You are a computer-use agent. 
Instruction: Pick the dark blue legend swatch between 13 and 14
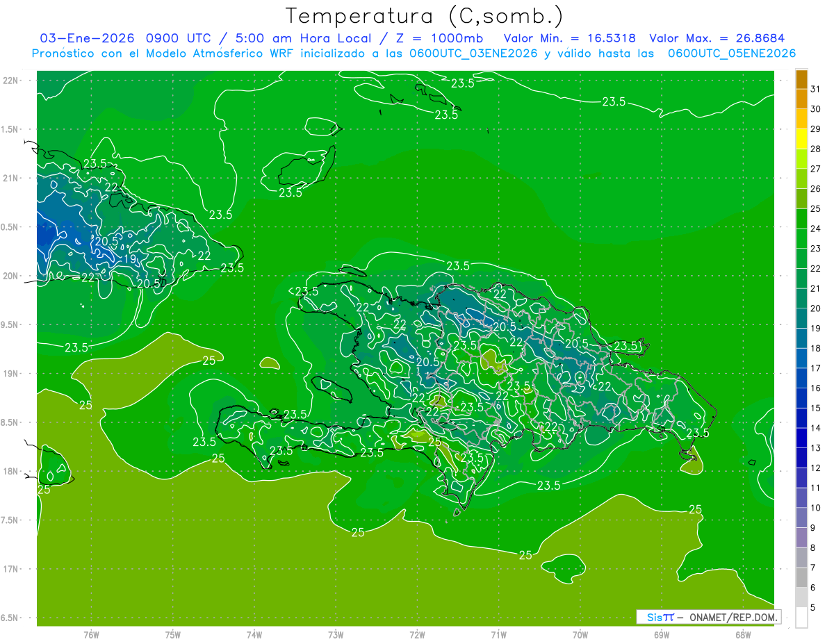pos(801,438)
